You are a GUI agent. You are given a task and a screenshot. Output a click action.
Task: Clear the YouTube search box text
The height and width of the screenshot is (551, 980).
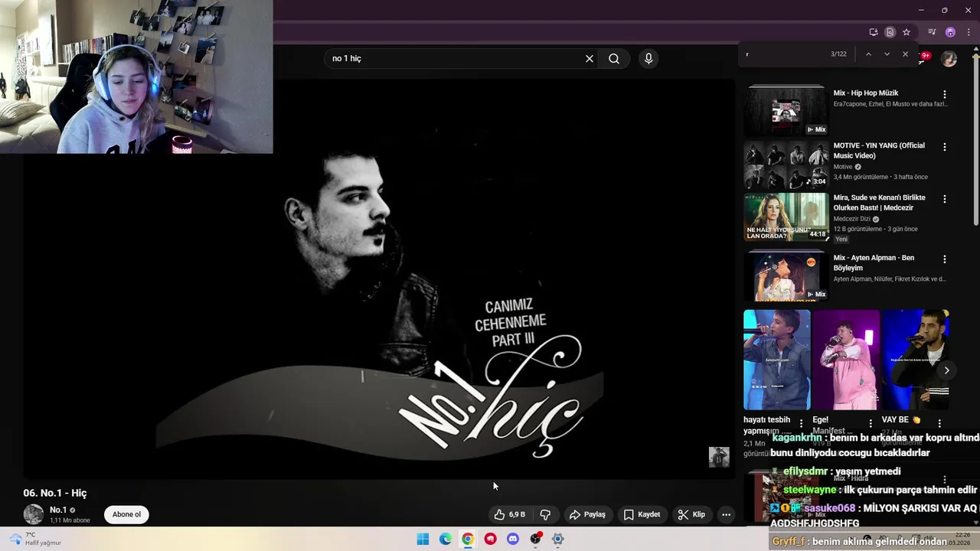[590, 59]
